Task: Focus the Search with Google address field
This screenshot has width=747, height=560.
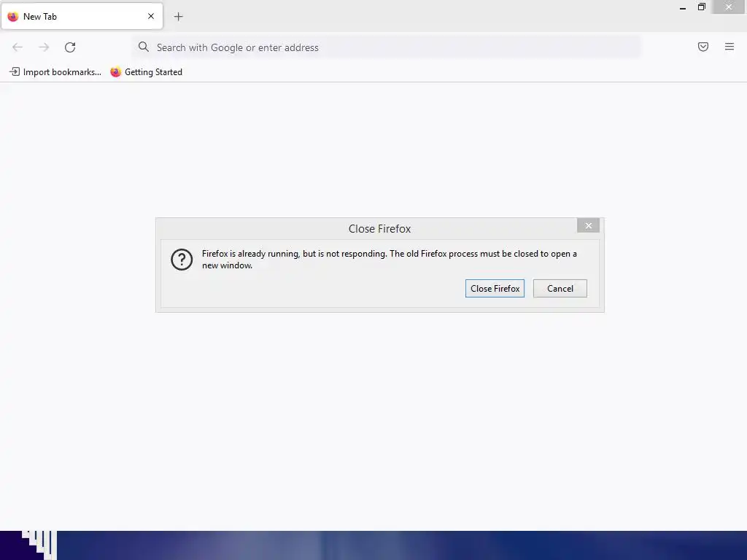Action: click(x=387, y=47)
